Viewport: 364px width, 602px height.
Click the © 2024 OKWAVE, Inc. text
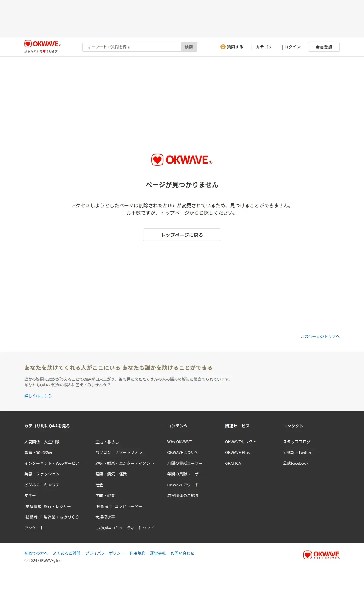click(43, 561)
